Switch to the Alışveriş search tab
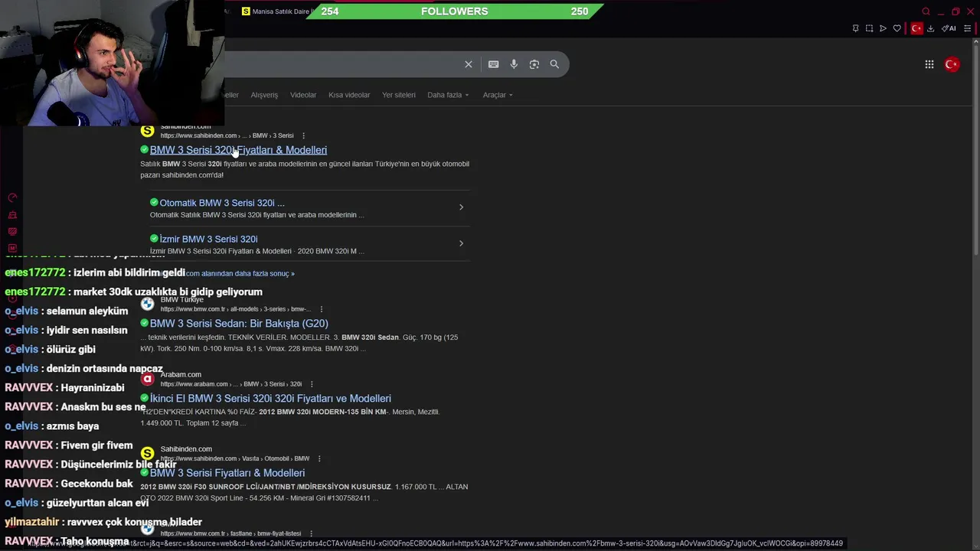Image resolution: width=980 pixels, height=551 pixels. coord(264,95)
